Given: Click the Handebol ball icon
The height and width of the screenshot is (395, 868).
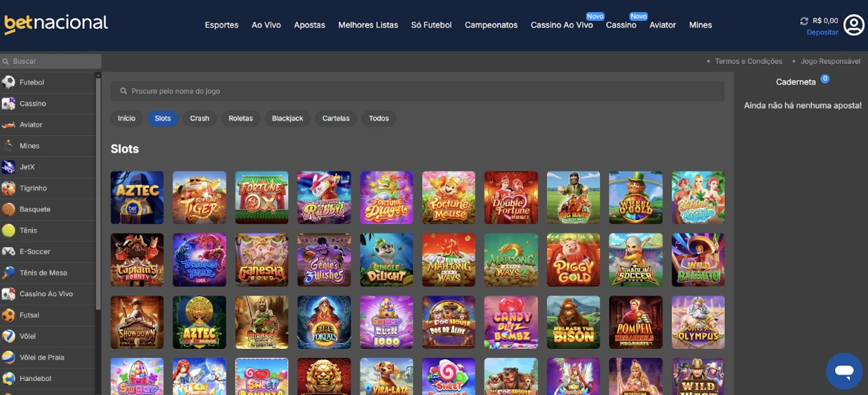Looking at the screenshot, I should (8, 378).
